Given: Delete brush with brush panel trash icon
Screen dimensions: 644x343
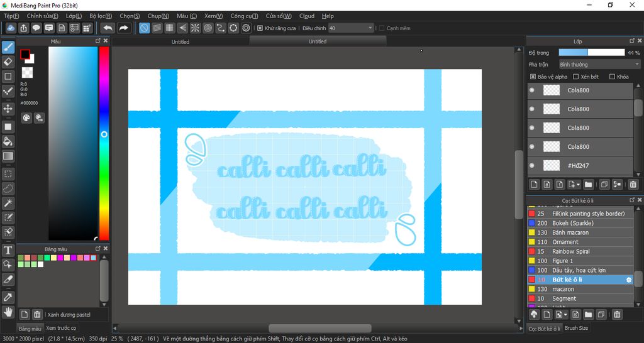Looking at the screenshot, I should [617, 314].
